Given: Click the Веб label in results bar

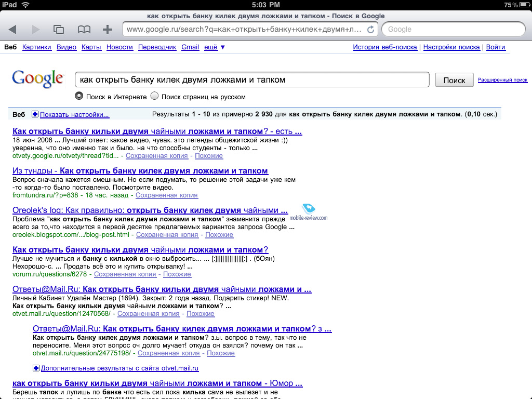Looking at the screenshot, I should (x=19, y=114).
